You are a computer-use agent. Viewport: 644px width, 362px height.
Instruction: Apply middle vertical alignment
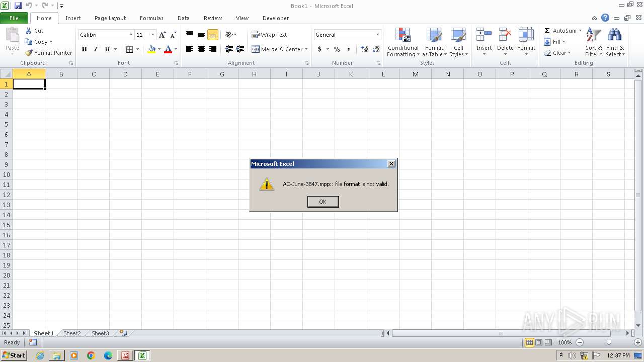pos(201,35)
